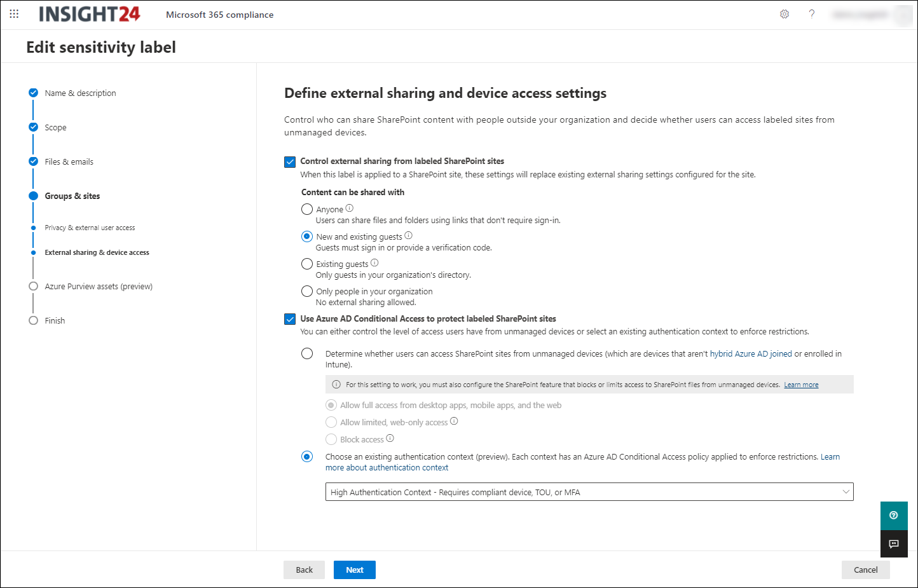Open the app launcher waffle icon
The height and width of the screenshot is (588, 918).
click(14, 14)
